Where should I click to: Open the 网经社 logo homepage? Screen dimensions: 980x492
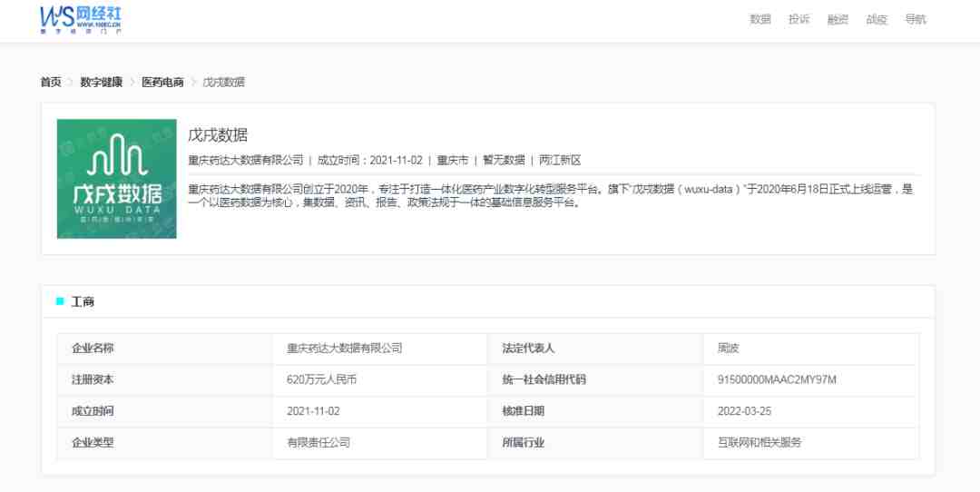coord(81,19)
